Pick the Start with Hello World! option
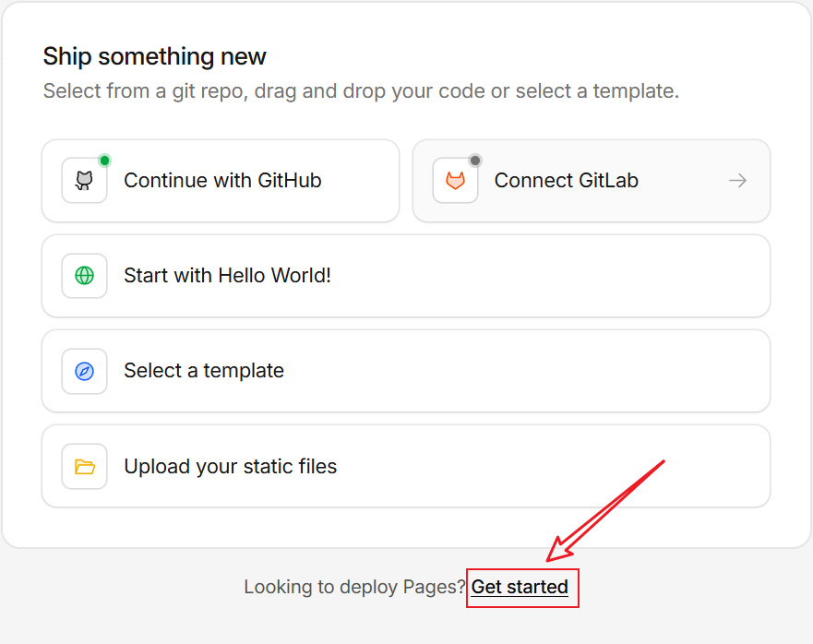This screenshot has height=644, width=813. point(227,276)
